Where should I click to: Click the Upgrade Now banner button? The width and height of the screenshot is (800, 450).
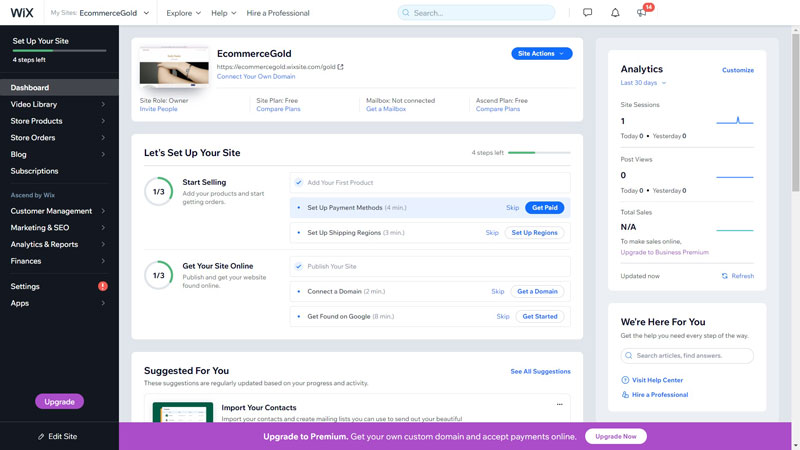(616, 436)
